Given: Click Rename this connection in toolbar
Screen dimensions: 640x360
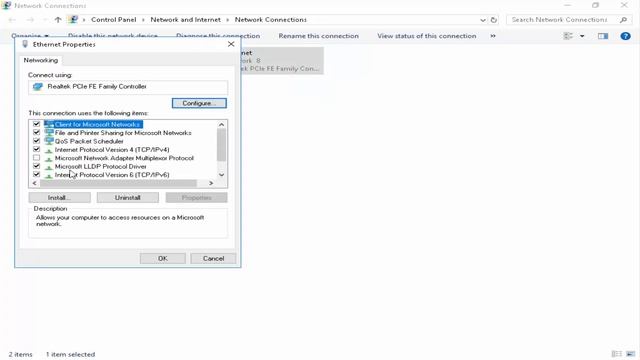Looking at the screenshot, I should [318, 36].
